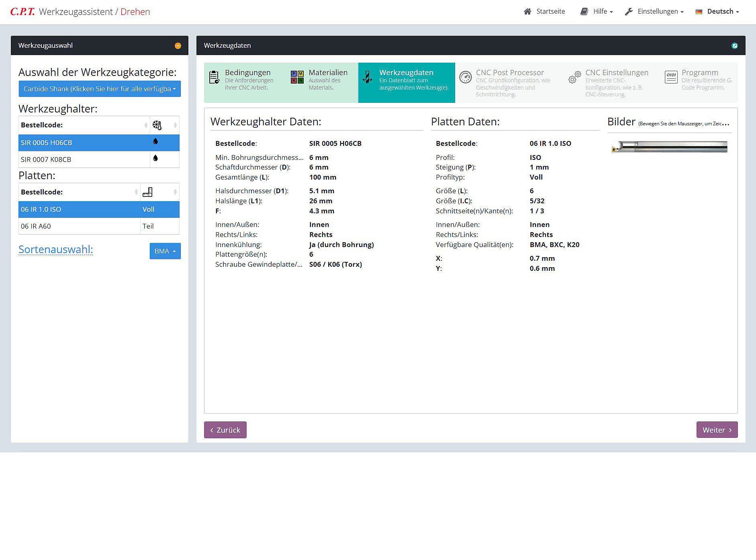Click the Zurück button
The width and height of the screenshot is (756, 560).
(225, 430)
